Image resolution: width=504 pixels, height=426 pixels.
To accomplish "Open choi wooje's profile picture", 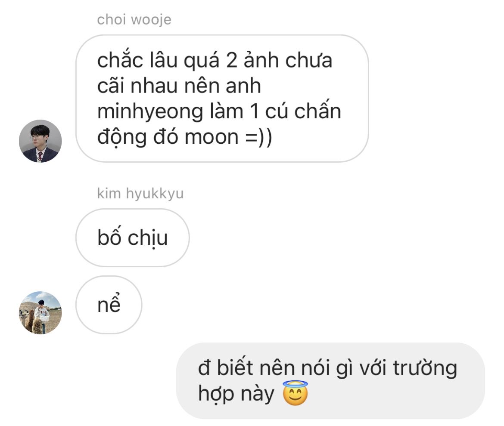I will tap(40, 141).
